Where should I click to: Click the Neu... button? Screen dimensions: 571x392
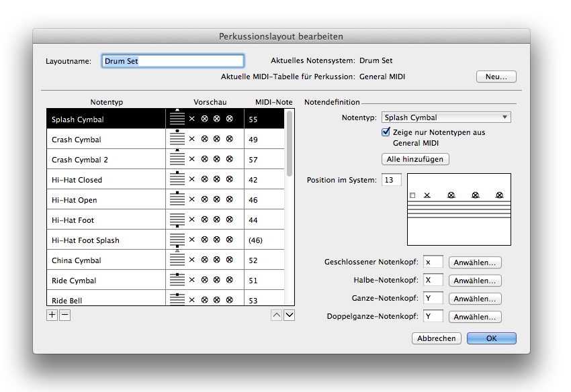click(x=496, y=77)
